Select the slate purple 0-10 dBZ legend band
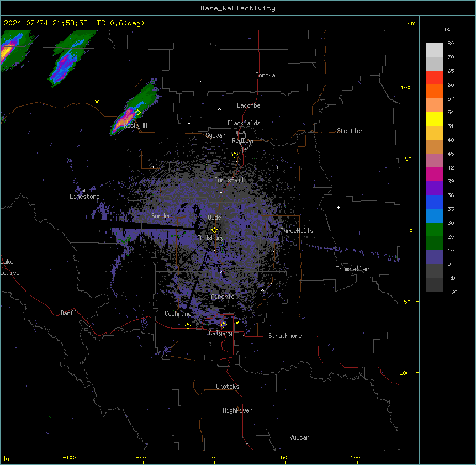Image resolution: width=476 pixels, height=465 pixels. 434,257
